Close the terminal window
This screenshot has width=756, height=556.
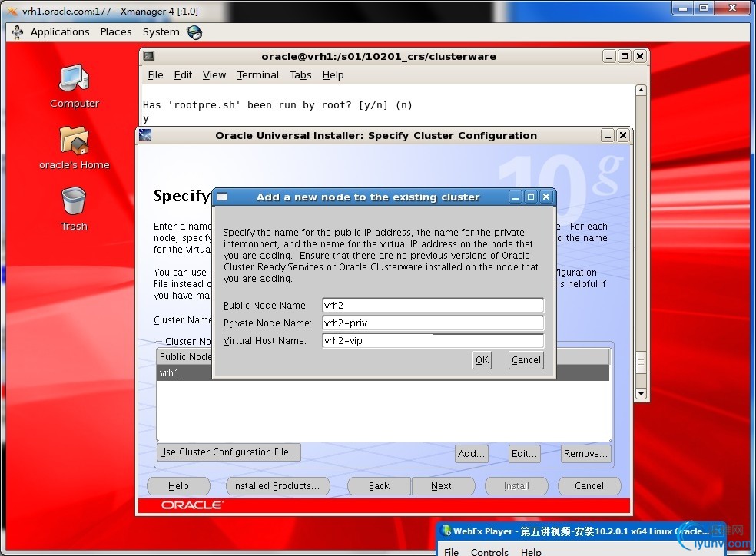tap(640, 56)
